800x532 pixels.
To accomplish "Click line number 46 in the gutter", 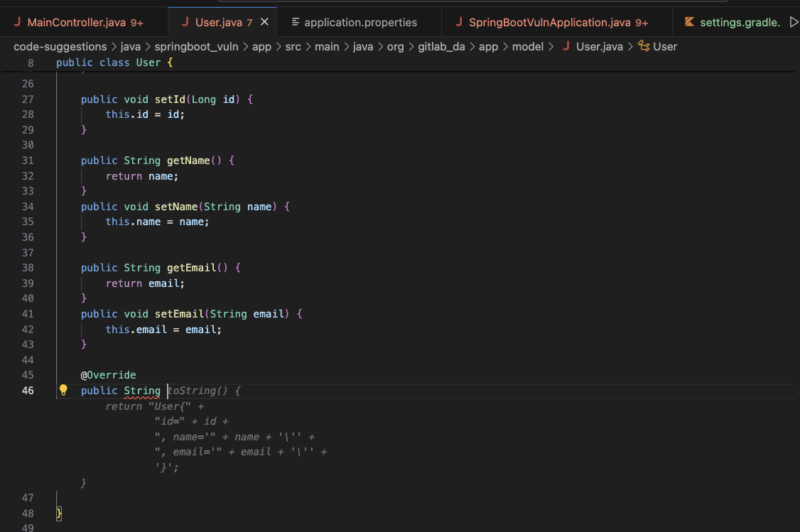I will (28, 390).
